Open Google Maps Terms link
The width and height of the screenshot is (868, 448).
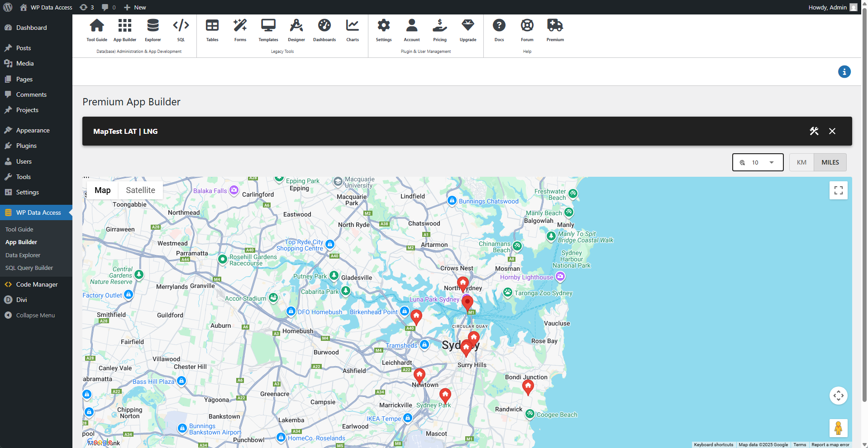(799, 444)
